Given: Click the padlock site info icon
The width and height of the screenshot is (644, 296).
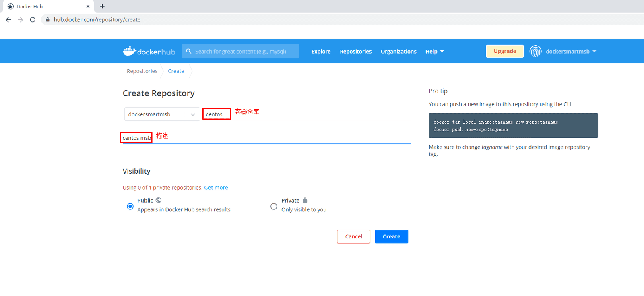Looking at the screenshot, I should pos(47,19).
